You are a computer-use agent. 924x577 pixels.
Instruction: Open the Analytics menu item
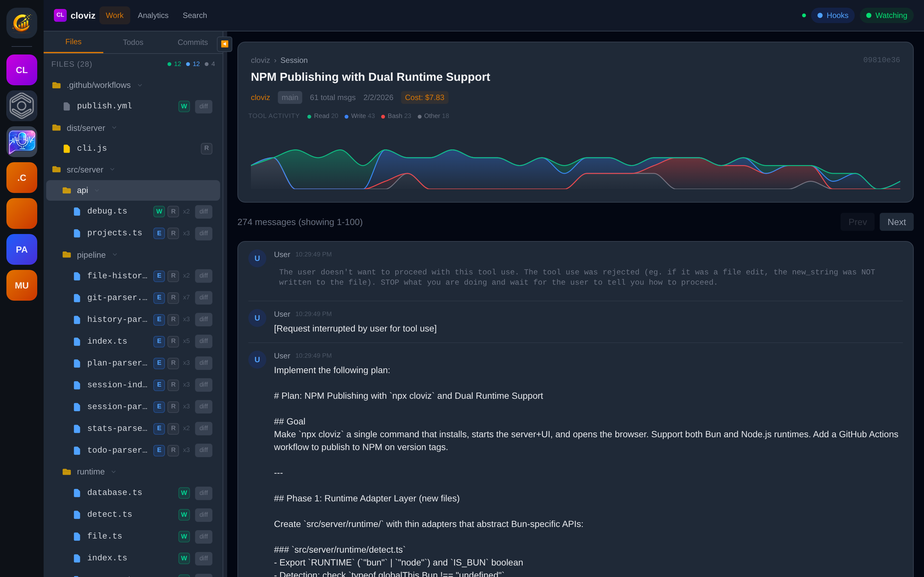tap(153, 15)
